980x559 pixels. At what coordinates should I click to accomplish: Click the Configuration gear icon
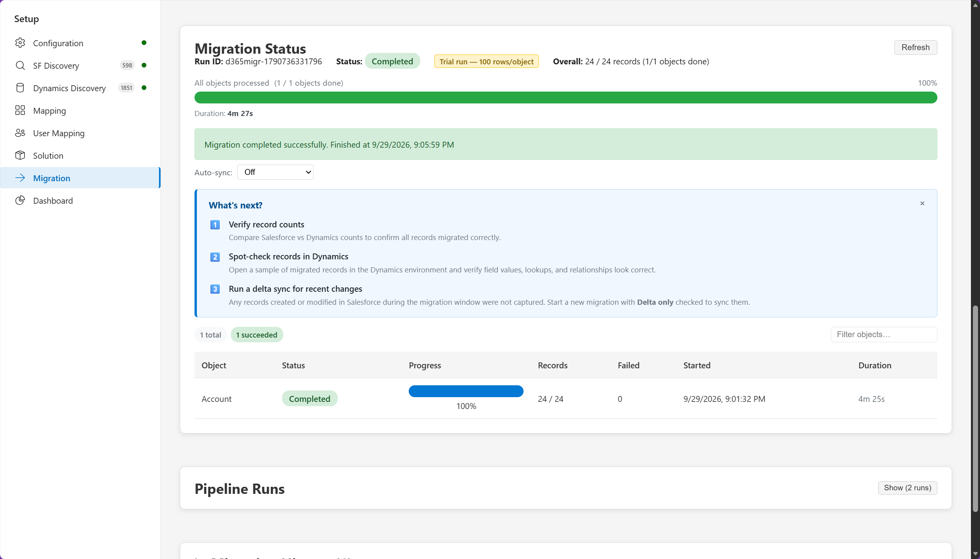coord(20,43)
